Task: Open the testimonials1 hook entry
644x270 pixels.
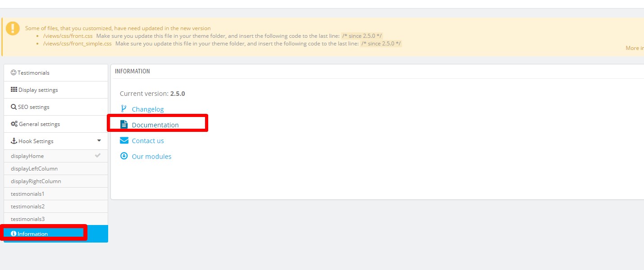Action: (x=56, y=193)
